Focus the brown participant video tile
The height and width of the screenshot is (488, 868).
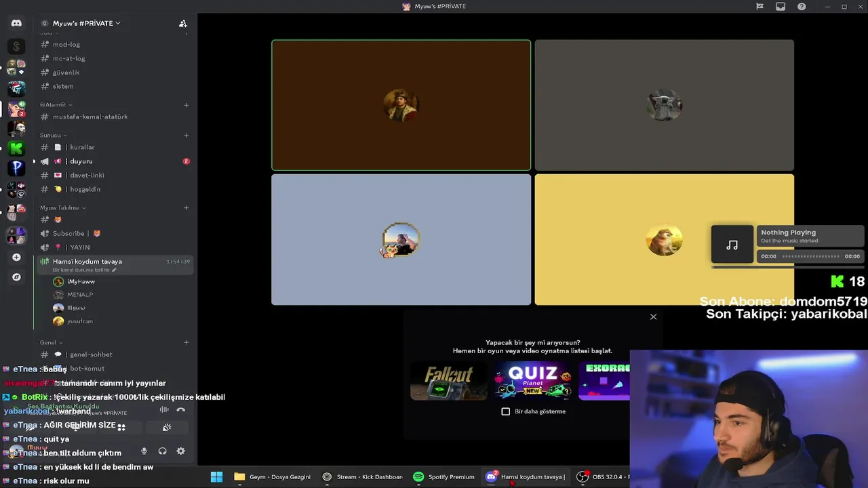click(401, 105)
